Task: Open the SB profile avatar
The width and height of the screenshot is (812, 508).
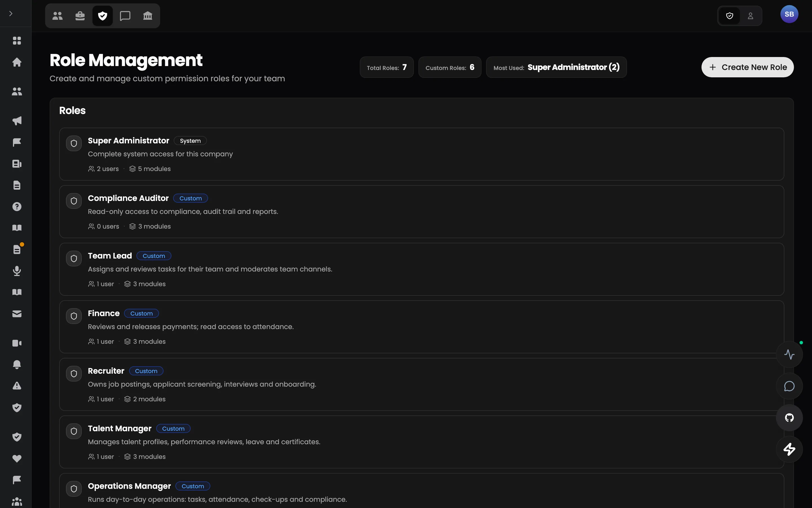Action: pyautogui.click(x=789, y=14)
